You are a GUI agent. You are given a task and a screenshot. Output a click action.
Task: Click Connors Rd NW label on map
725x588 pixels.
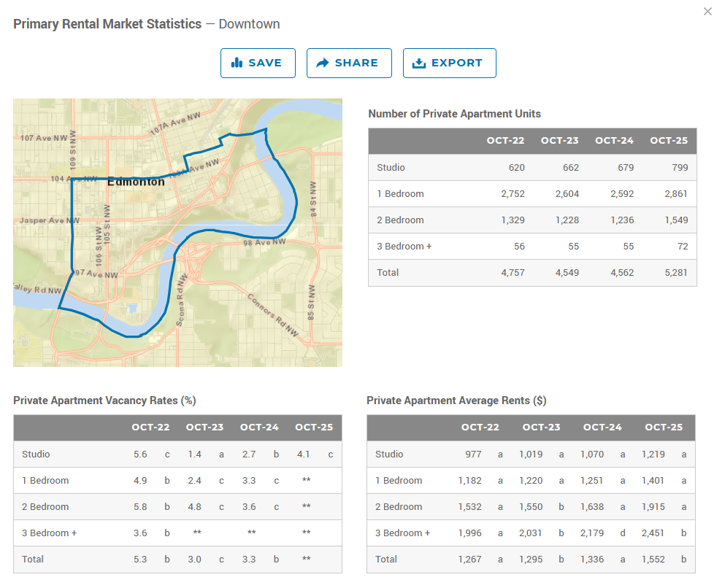(x=273, y=317)
